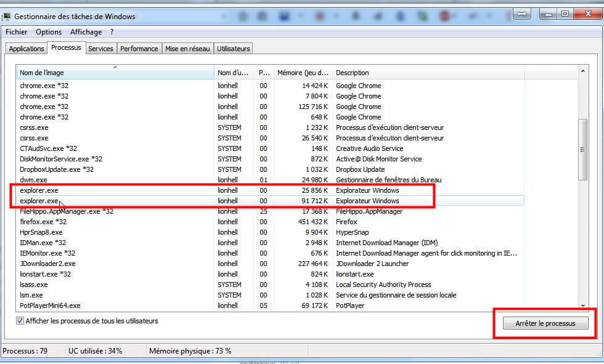Switch to the Services tab
Viewport: 604px width, 364px height.
pyautogui.click(x=100, y=49)
